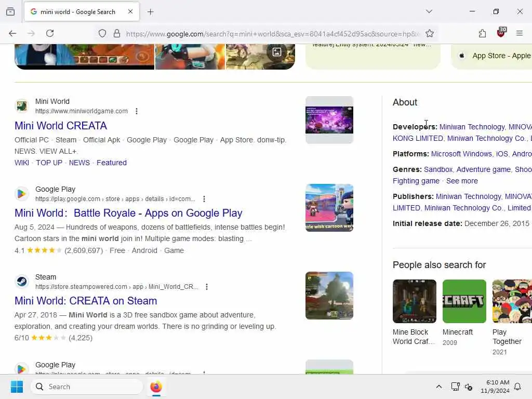Open Adventure game genre link
This screenshot has width=532, height=399.
(x=484, y=170)
